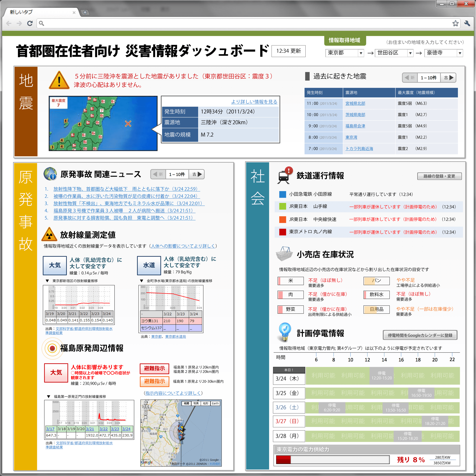476x476 pixels.
Task: Click the Fukushima red target icon
Action: [52, 348]
